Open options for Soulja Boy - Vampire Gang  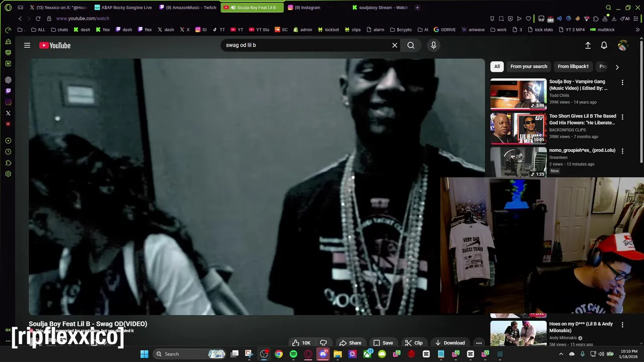point(622,82)
